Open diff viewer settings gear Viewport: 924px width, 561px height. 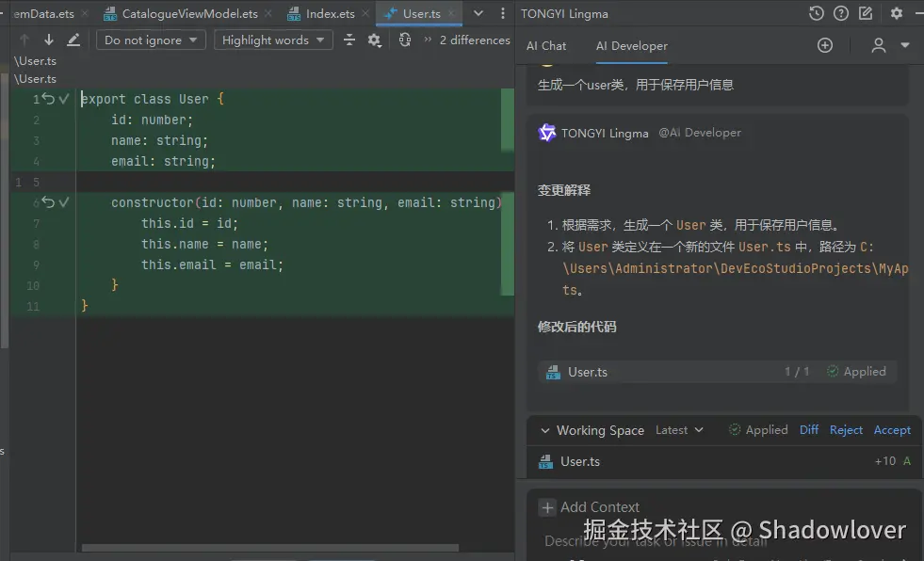click(375, 40)
